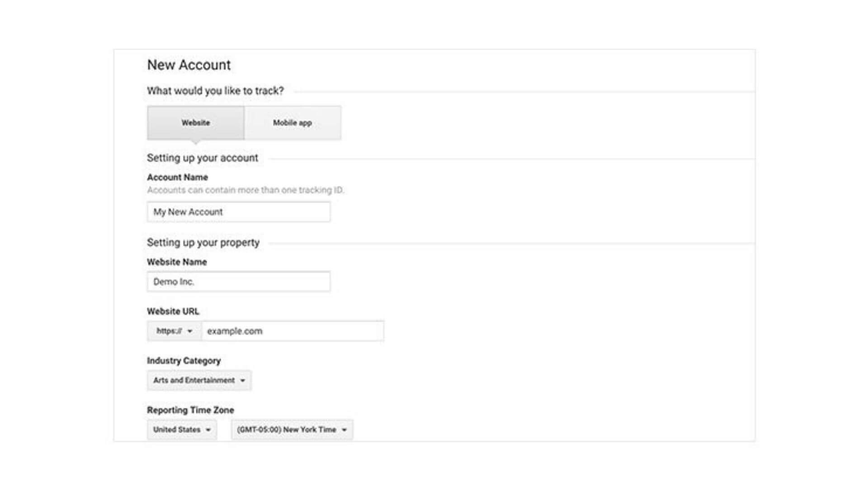Click the Account Name label
This screenshot has width=868, height=488.
tap(177, 178)
